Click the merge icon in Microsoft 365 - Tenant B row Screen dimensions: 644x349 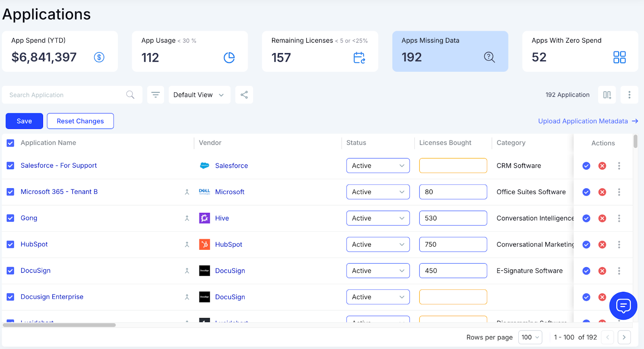(x=187, y=192)
